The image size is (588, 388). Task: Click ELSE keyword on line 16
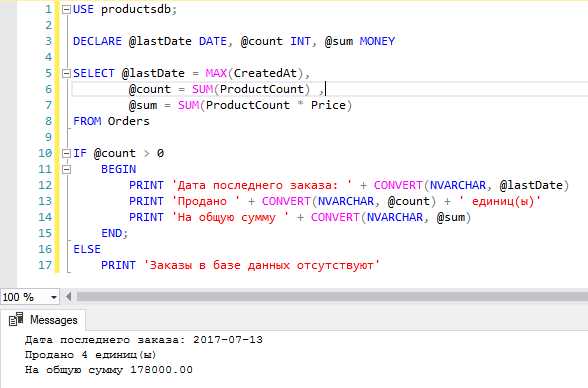[87, 249]
